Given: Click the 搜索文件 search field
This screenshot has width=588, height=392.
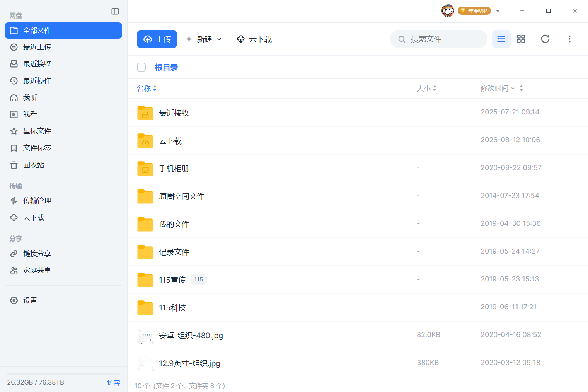Looking at the screenshot, I should [439, 39].
